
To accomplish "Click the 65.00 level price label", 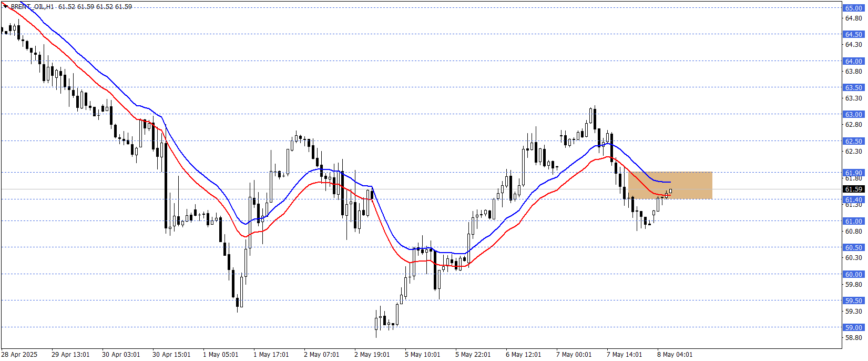I will (x=854, y=8).
